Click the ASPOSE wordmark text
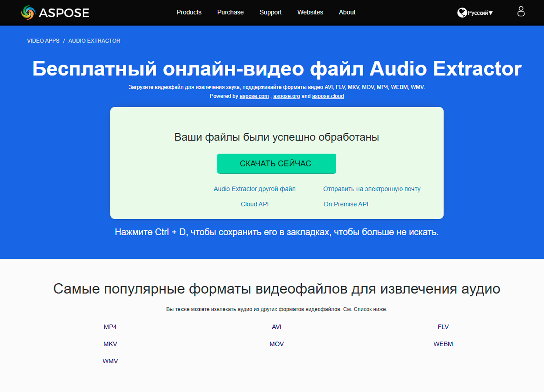Screen dimensions: 544x392 (64, 13)
